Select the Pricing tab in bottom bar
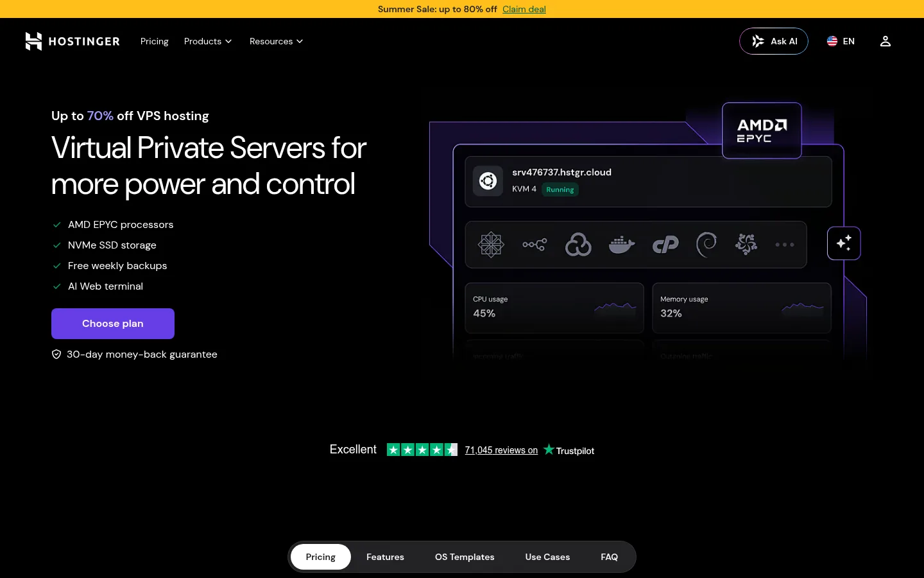Screen dimensions: 924x578 (x=321, y=557)
